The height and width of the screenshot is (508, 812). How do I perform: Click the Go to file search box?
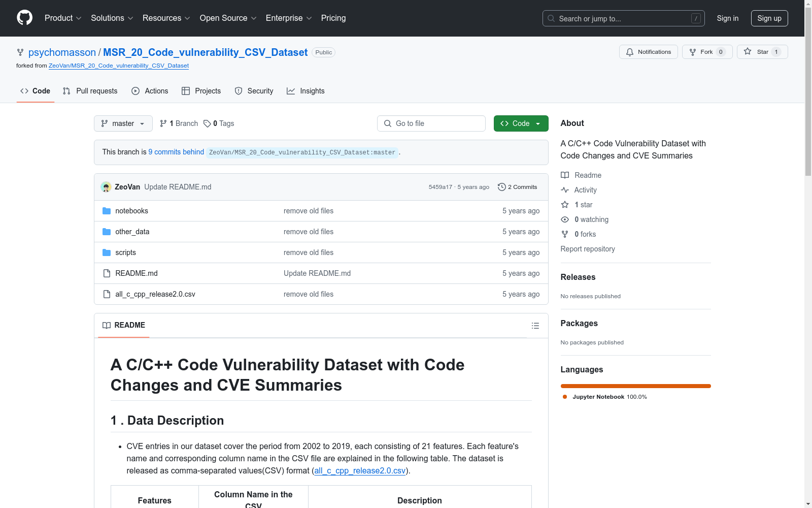coord(431,123)
